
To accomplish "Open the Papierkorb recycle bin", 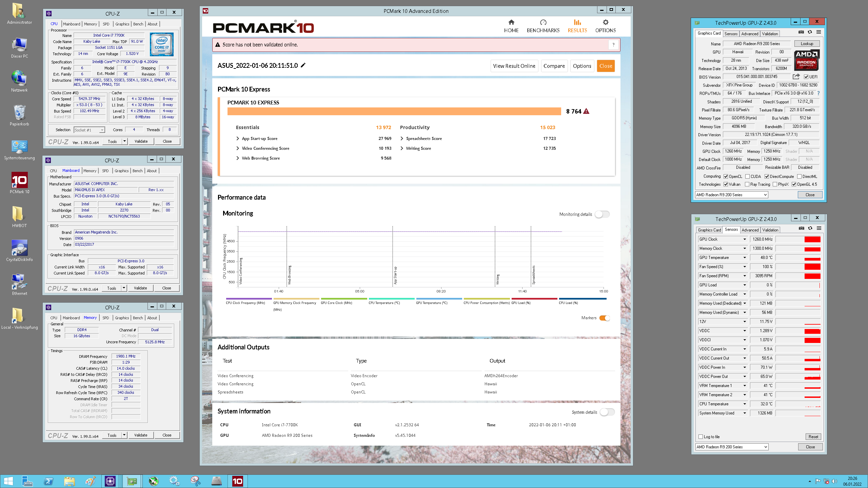I will [19, 115].
